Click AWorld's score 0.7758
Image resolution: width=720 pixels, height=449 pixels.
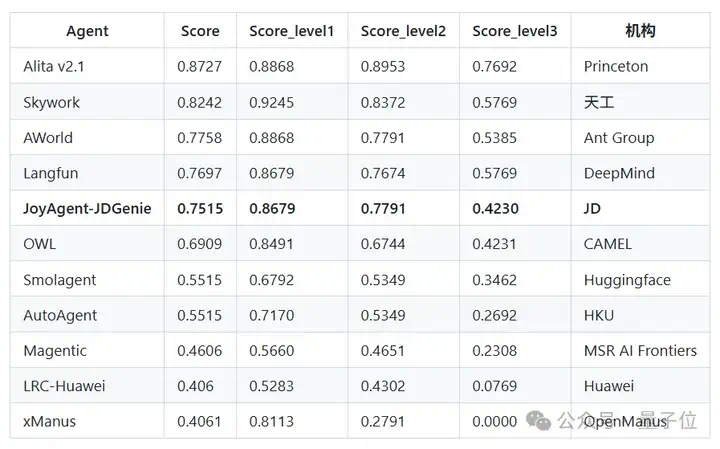point(199,138)
